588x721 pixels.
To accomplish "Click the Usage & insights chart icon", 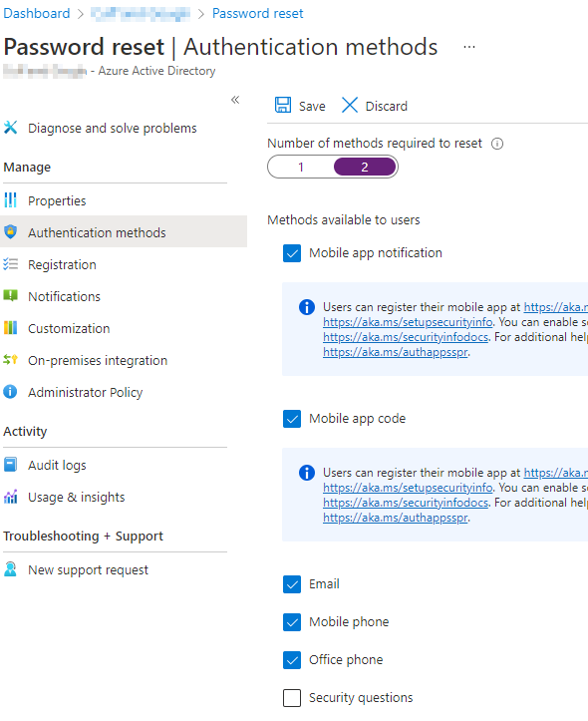I will coord(10,497).
